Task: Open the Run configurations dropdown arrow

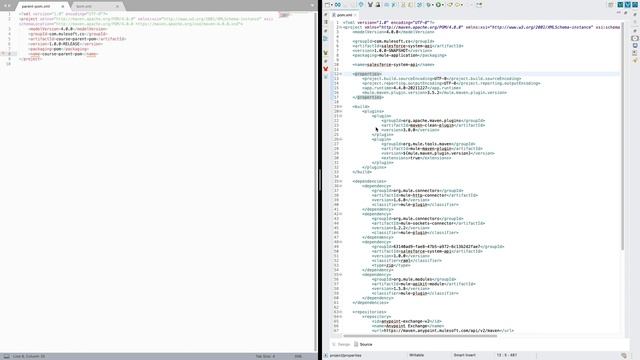Action: tap(443, 5)
